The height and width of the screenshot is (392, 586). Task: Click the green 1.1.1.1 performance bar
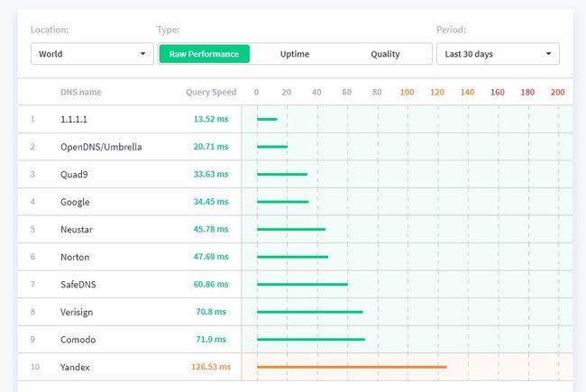point(267,119)
